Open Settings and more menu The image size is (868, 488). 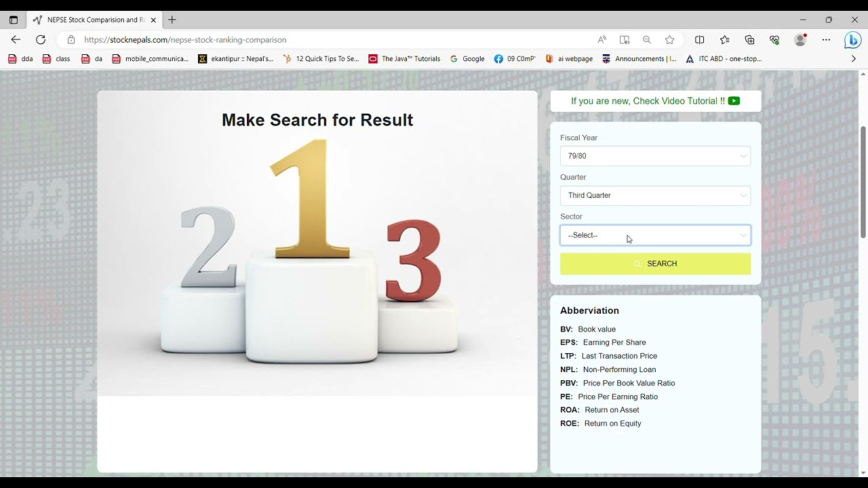(x=826, y=40)
